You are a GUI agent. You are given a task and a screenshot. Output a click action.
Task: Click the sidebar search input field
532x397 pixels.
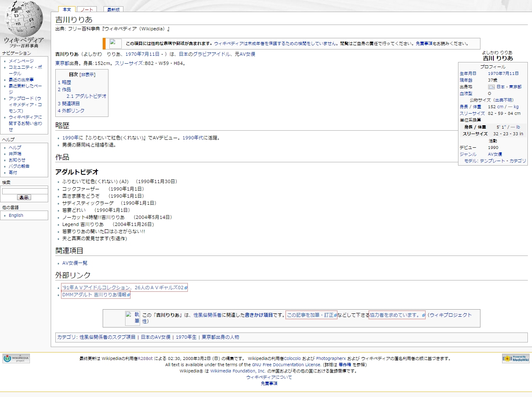[x=25, y=191]
